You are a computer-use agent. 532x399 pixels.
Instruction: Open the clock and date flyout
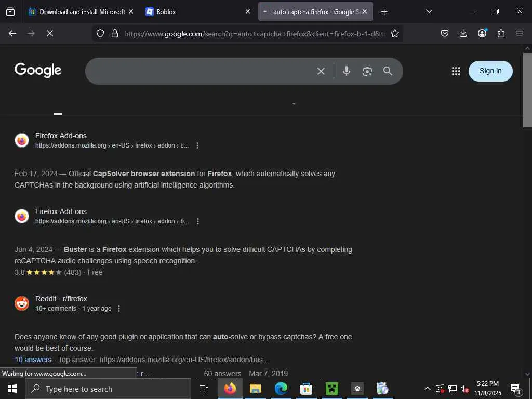(x=487, y=389)
